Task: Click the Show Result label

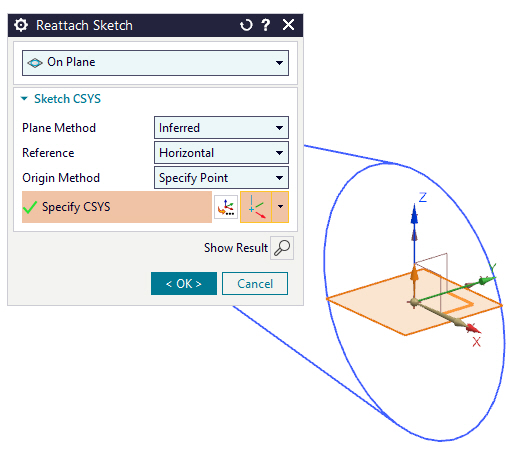Action: pos(236,248)
